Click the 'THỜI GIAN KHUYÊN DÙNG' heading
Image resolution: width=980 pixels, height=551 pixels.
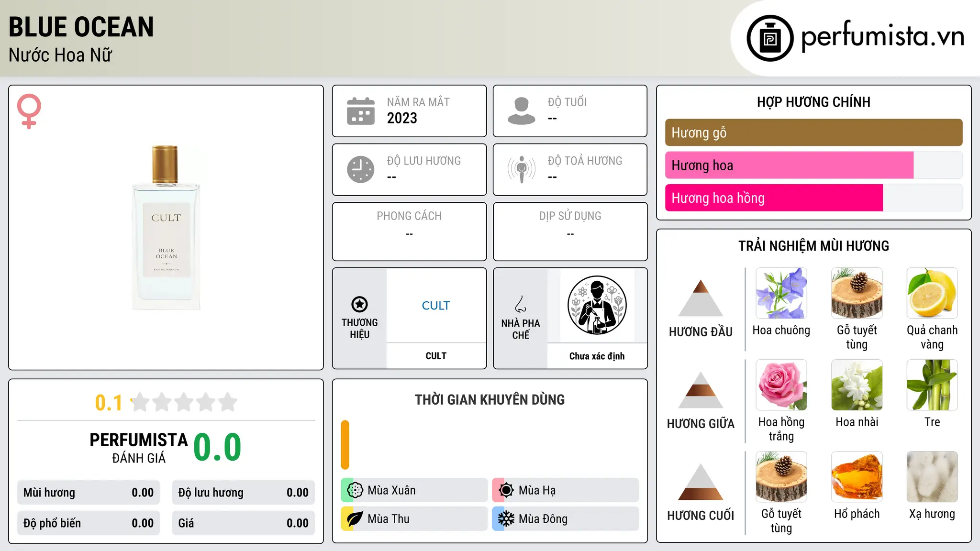pyautogui.click(x=490, y=399)
